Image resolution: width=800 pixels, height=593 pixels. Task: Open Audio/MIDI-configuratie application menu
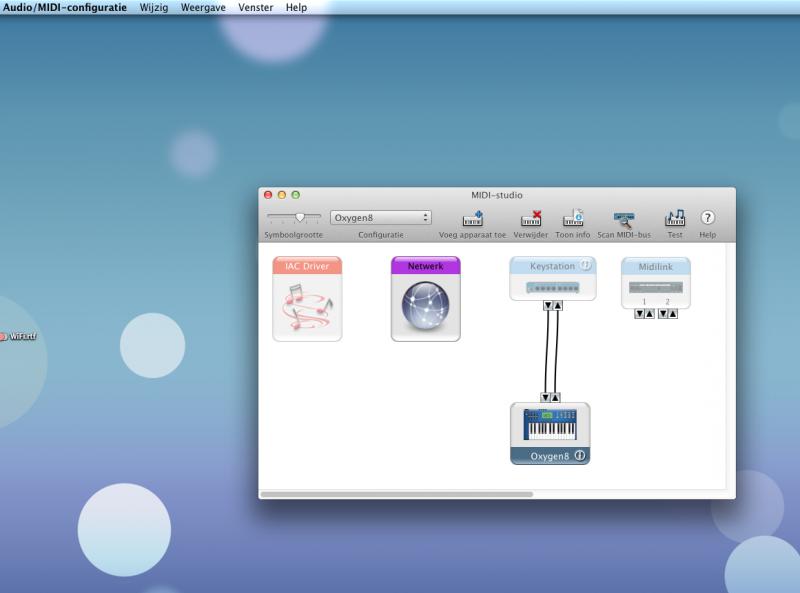pyautogui.click(x=65, y=8)
